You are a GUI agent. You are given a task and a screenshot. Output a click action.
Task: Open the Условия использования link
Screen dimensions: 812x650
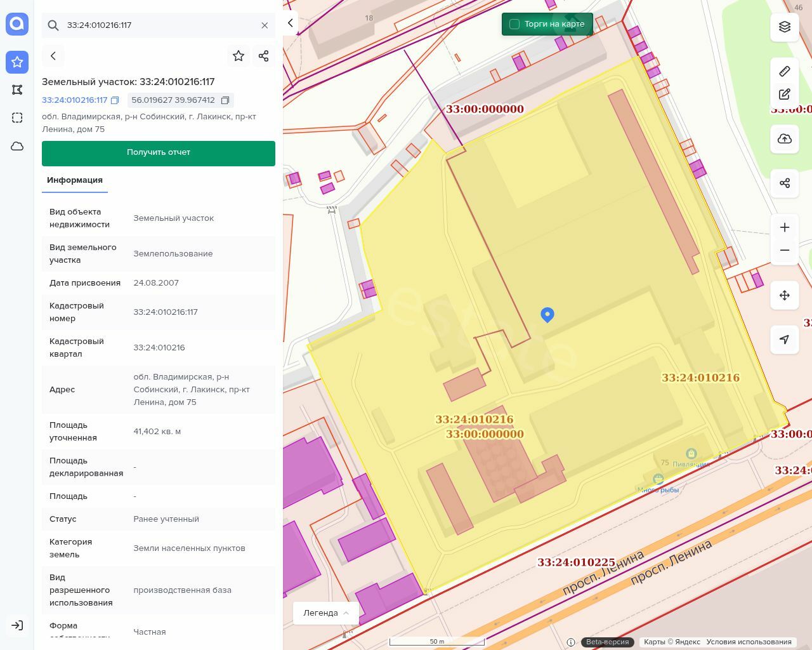[x=749, y=642]
